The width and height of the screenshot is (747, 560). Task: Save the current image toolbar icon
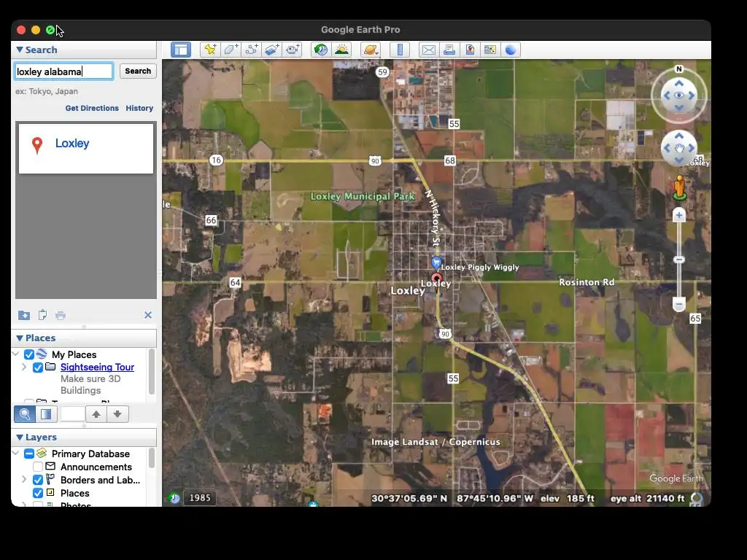click(x=470, y=50)
